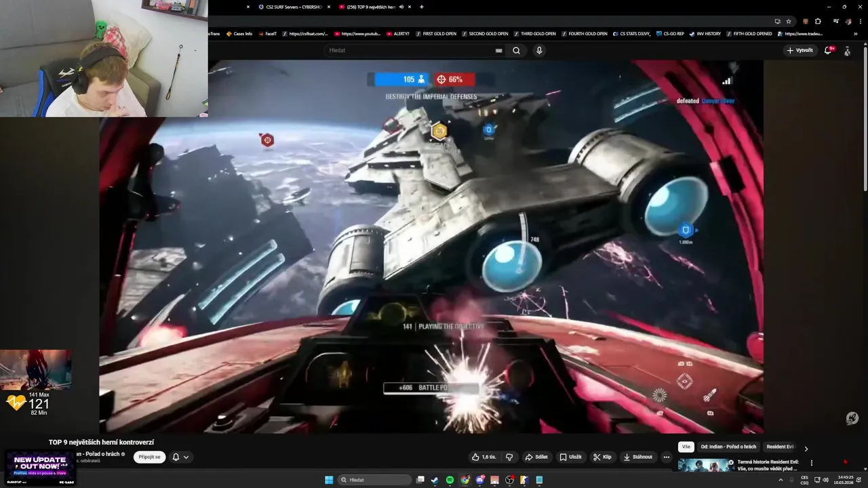The height and width of the screenshot is (488, 868).
Task: Expand the hidden bookmarks overflow chevron
Action: click(855, 33)
